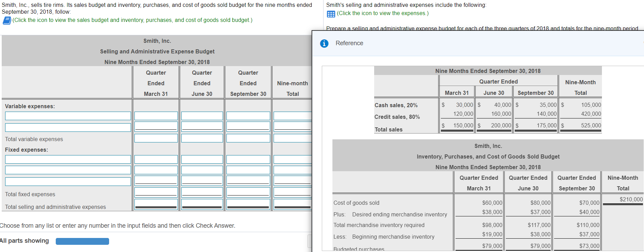Click the All parts showing progress bar

click(x=82, y=241)
